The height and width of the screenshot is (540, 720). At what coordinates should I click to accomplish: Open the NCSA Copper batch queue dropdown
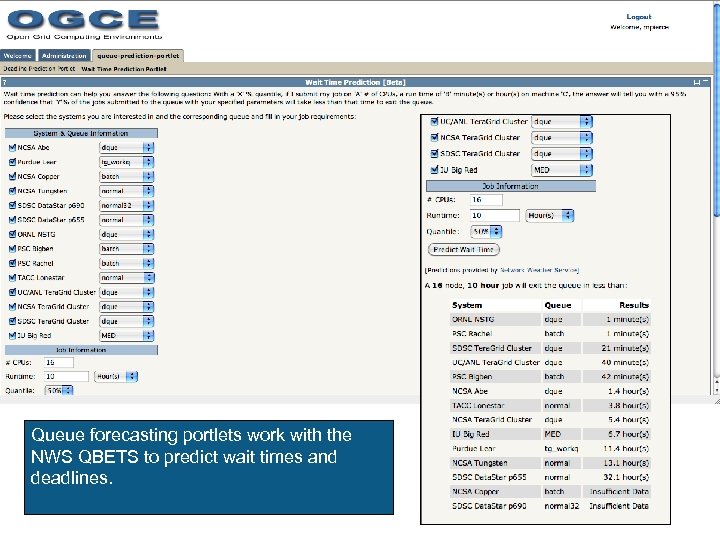click(127, 176)
